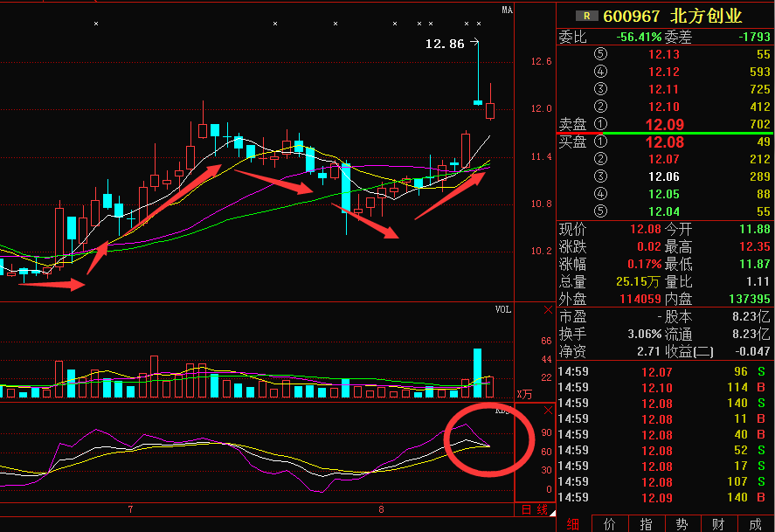Open the 指 index tab
Image resolution: width=775 pixels, height=532 pixels.
pos(646,523)
